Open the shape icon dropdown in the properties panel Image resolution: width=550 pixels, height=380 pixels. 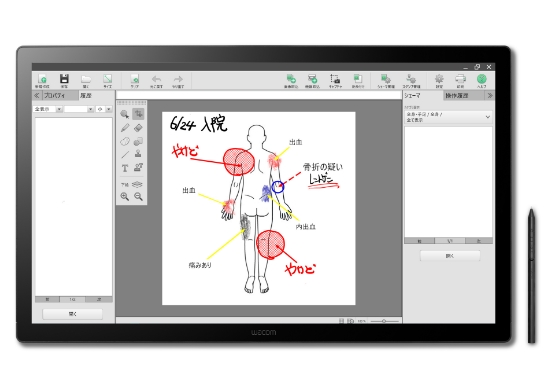pyautogui.click(x=104, y=109)
